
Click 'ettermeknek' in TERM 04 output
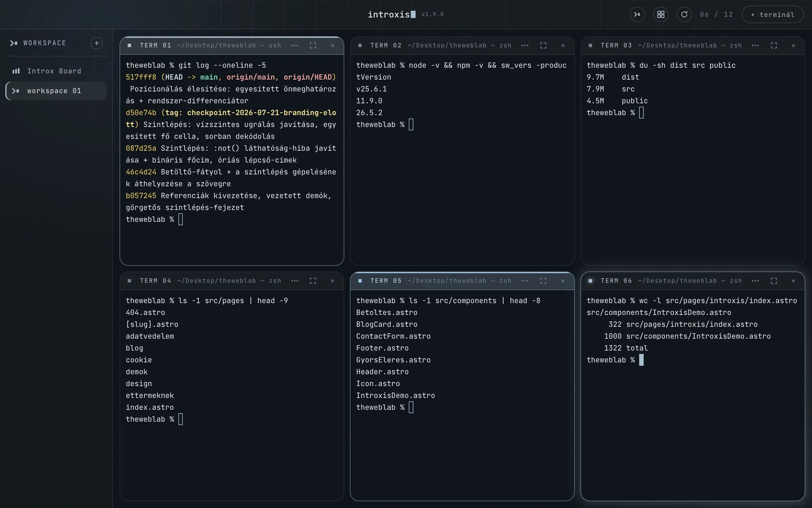[150, 396]
